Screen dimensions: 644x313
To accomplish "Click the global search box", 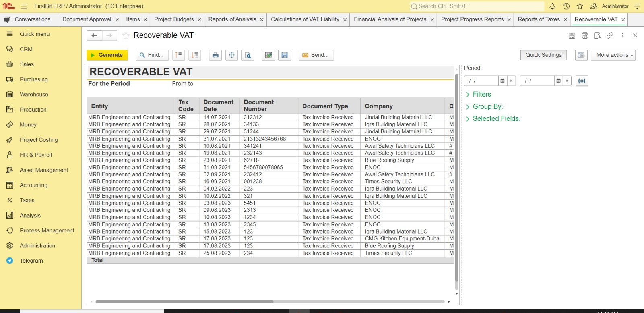I will (477, 6).
